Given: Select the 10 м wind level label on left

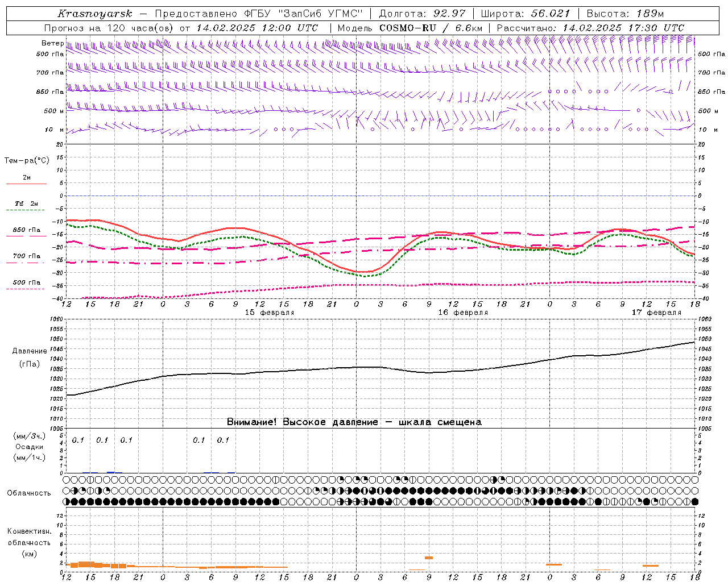Looking at the screenshot, I should click(x=54, y=130).
